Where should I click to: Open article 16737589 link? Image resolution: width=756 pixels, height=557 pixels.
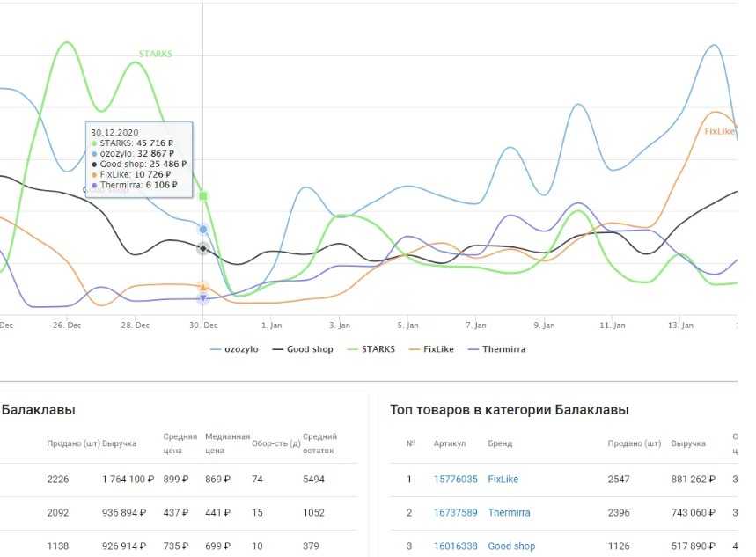pyautogui.click(x=455, y=513)
